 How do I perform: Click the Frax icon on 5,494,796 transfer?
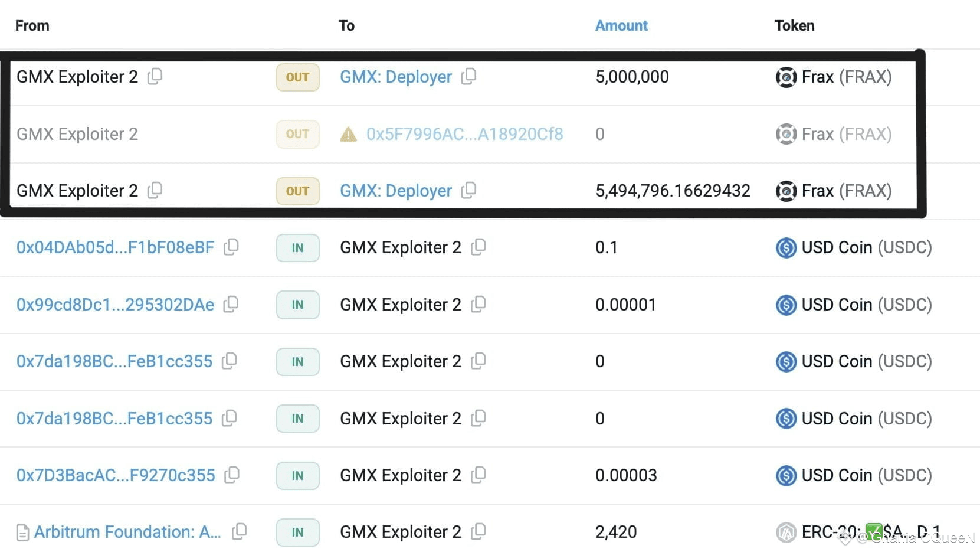[x=786, y=191]
